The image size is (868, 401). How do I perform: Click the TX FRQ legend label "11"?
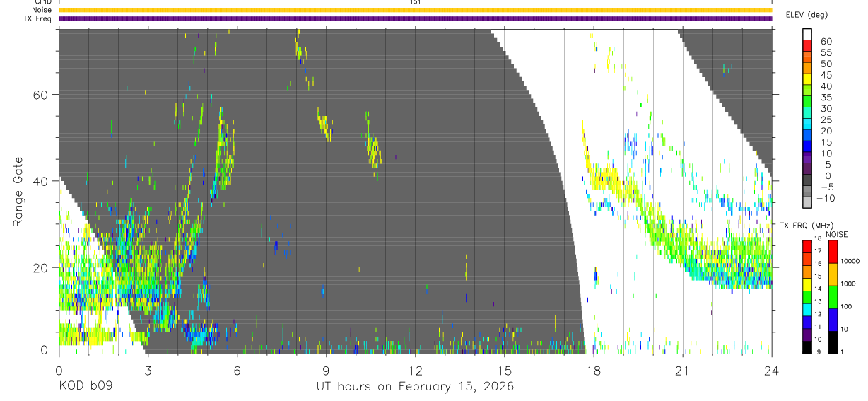click(819, 327)
